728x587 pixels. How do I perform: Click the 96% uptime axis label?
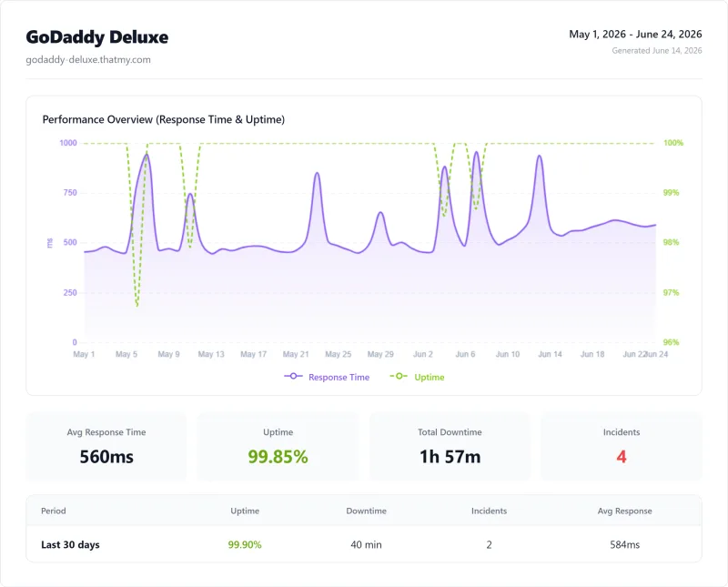coord(671,342)
